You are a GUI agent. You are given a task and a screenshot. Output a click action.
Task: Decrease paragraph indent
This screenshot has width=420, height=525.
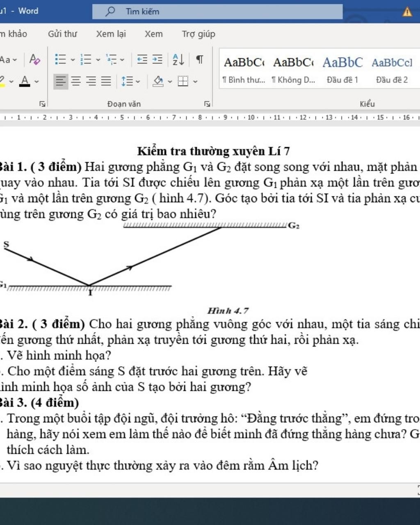(x=142, y=60)
